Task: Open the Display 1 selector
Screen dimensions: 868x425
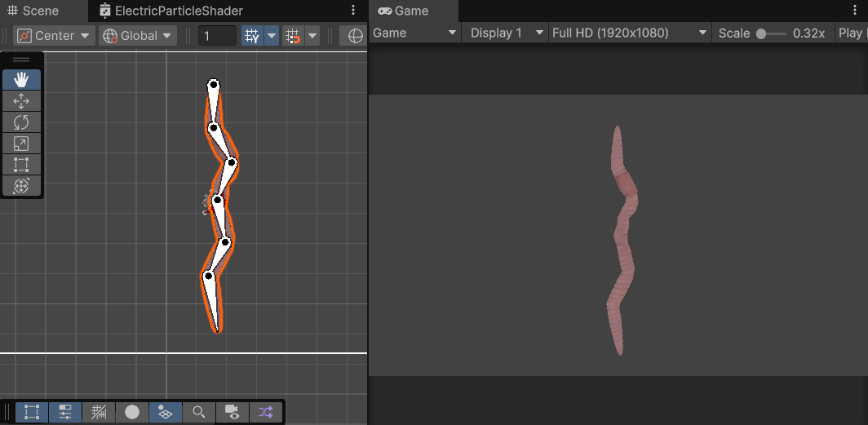Action: [506, 33]
